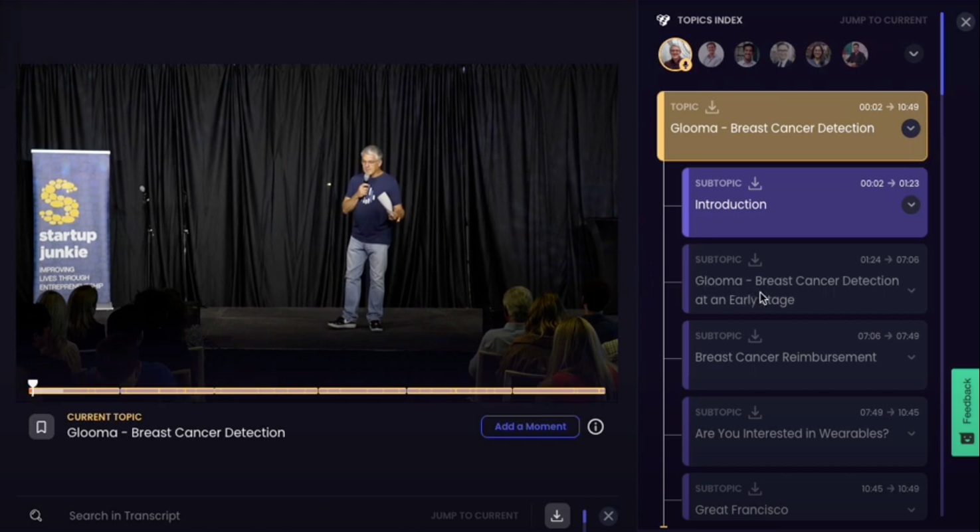Select the sixth speaker avatar
Viewport: 980px width, 532px height.
(854, 54)
